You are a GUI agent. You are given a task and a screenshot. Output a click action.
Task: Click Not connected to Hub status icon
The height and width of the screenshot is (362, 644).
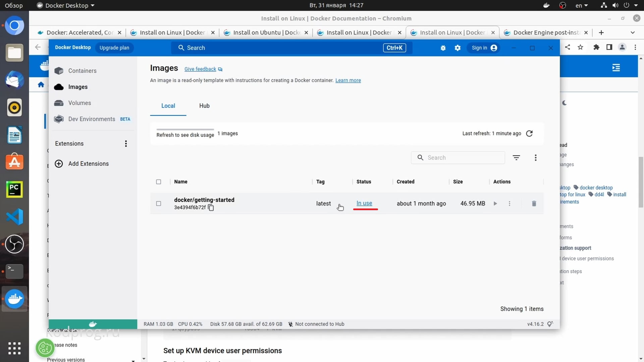coord(290,324)
